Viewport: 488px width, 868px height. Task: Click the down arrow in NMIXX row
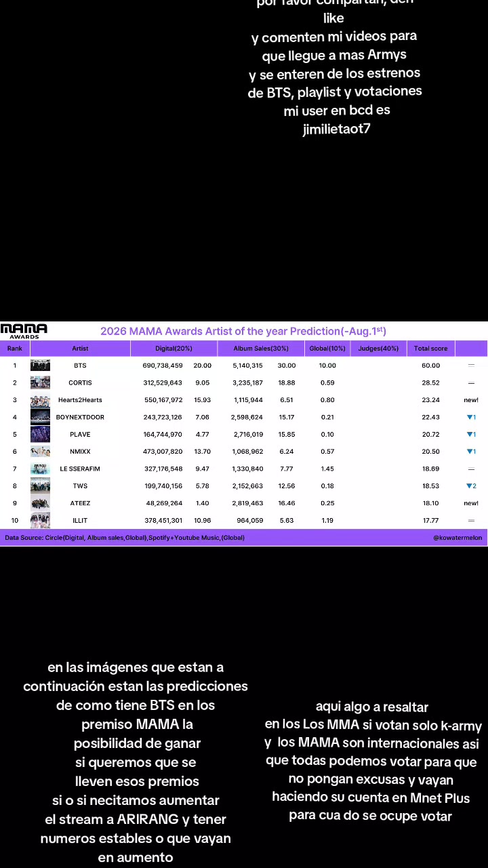coord(471,452)
